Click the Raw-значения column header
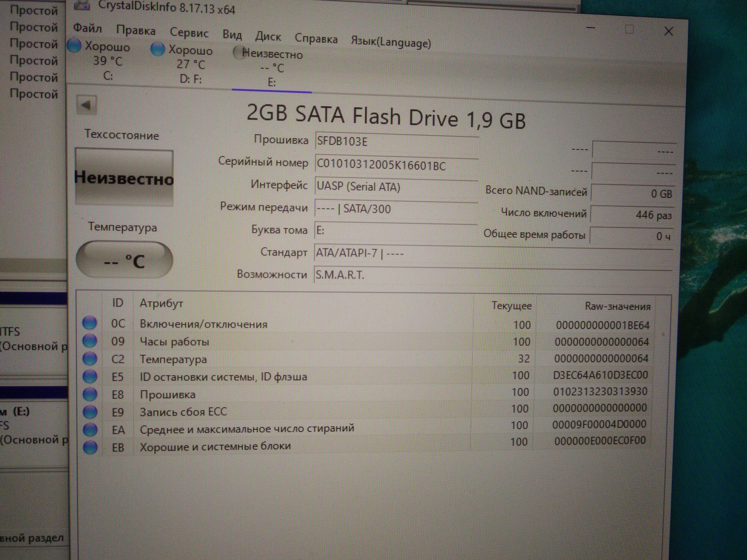 click(x=617, y=307)
